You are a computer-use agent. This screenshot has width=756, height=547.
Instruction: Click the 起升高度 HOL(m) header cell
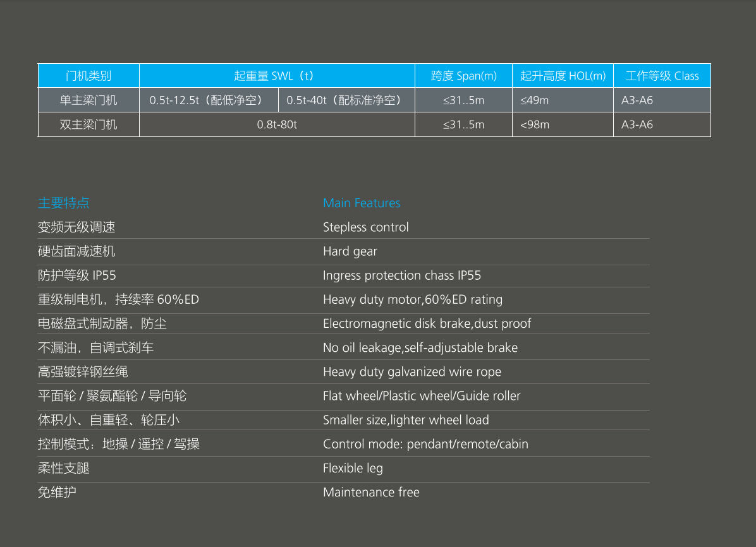(563, 76)
